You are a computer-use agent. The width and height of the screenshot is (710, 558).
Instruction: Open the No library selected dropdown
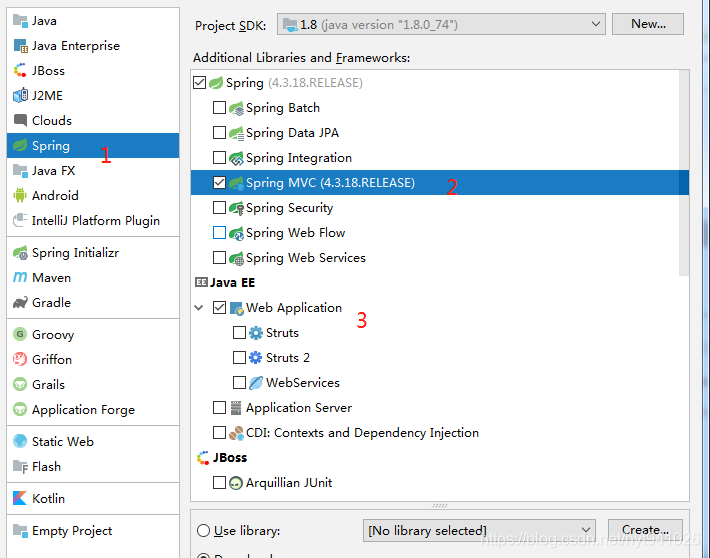[479, 530]
